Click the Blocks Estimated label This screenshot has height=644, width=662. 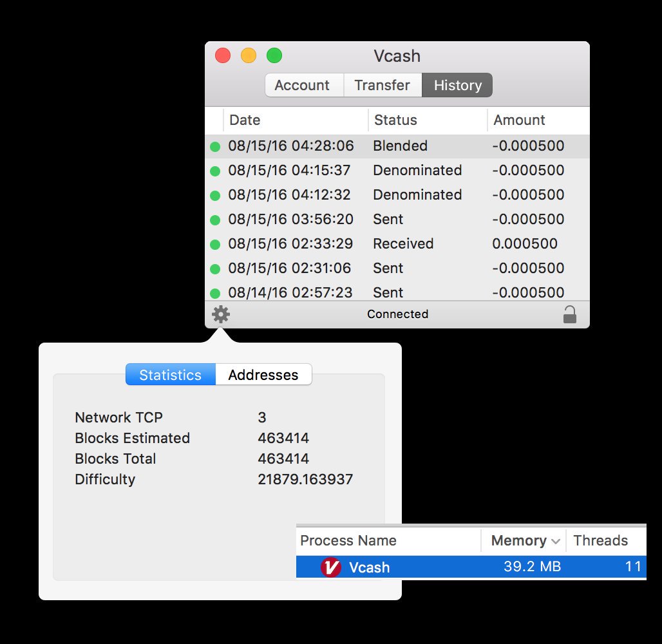pyautogui.click(x=132, y=438)
